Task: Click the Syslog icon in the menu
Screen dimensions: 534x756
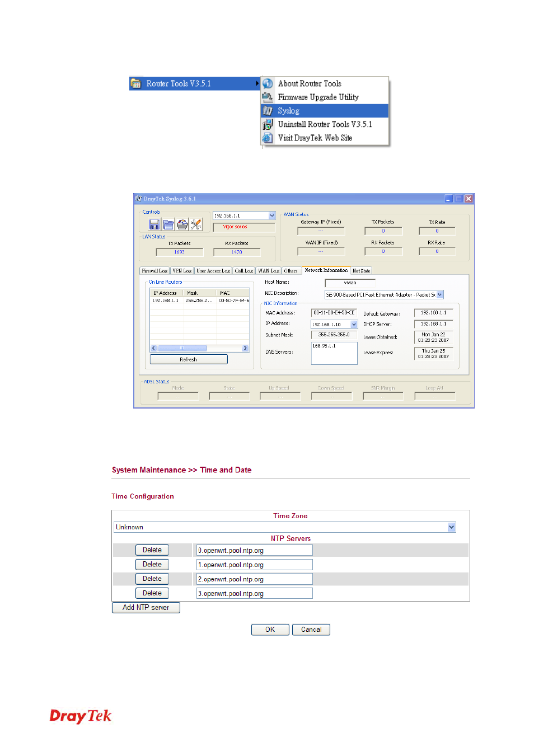Action: pyautogui.click(x=268, y=111)
